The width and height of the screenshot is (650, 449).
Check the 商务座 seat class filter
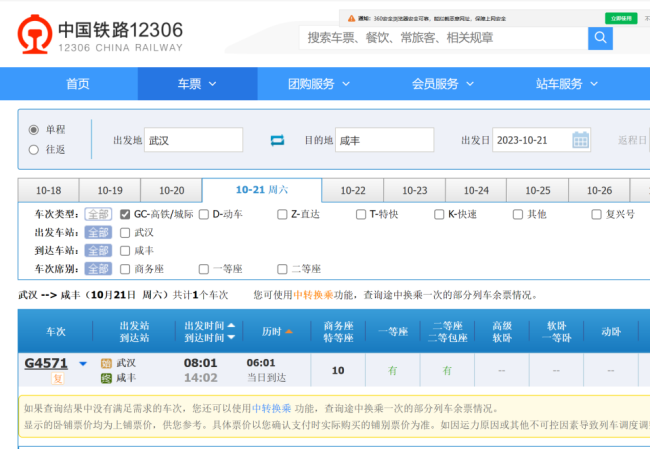click(125, 269)
